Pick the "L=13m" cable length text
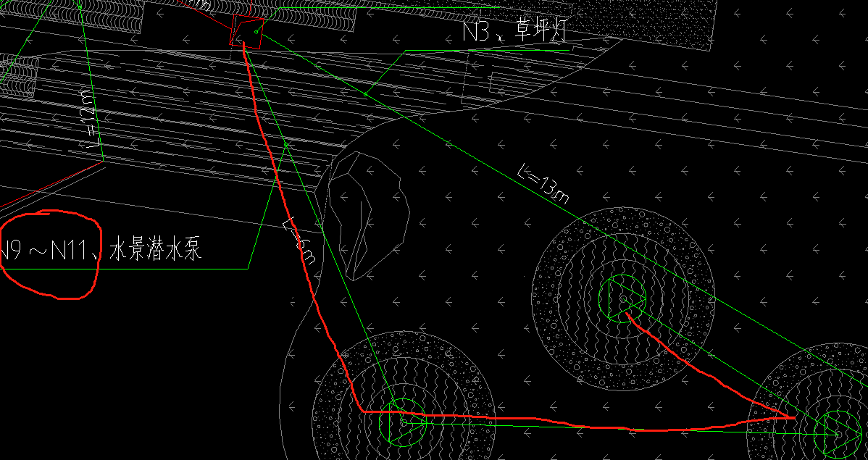Viewport: 868px width, 460px height. (x=543, y=184)
